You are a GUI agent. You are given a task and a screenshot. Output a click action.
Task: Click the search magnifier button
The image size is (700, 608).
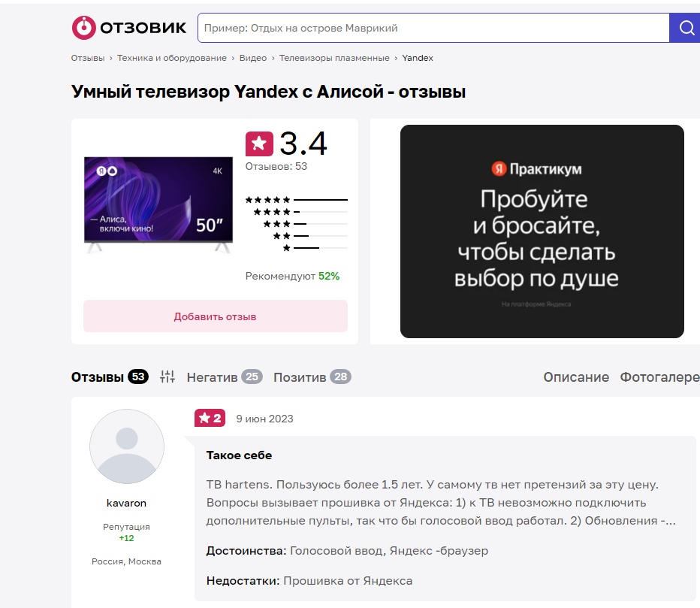[686, 28]
